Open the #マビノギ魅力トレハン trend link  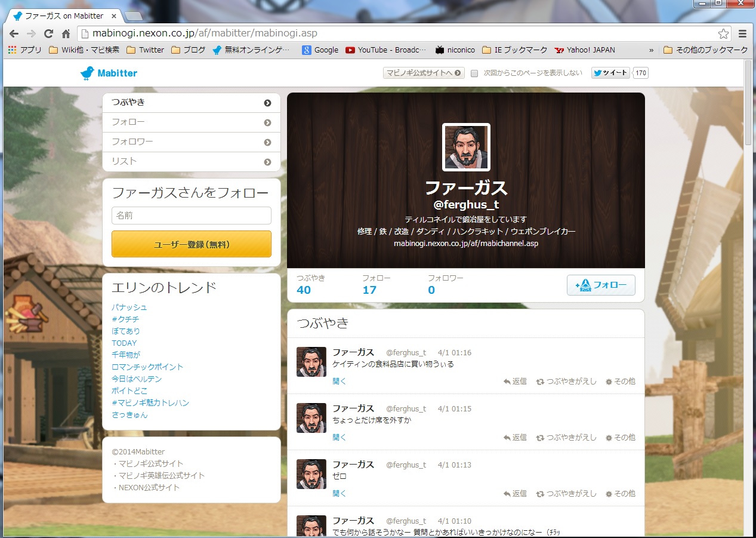pyautogui.click(x=150, y=402)
